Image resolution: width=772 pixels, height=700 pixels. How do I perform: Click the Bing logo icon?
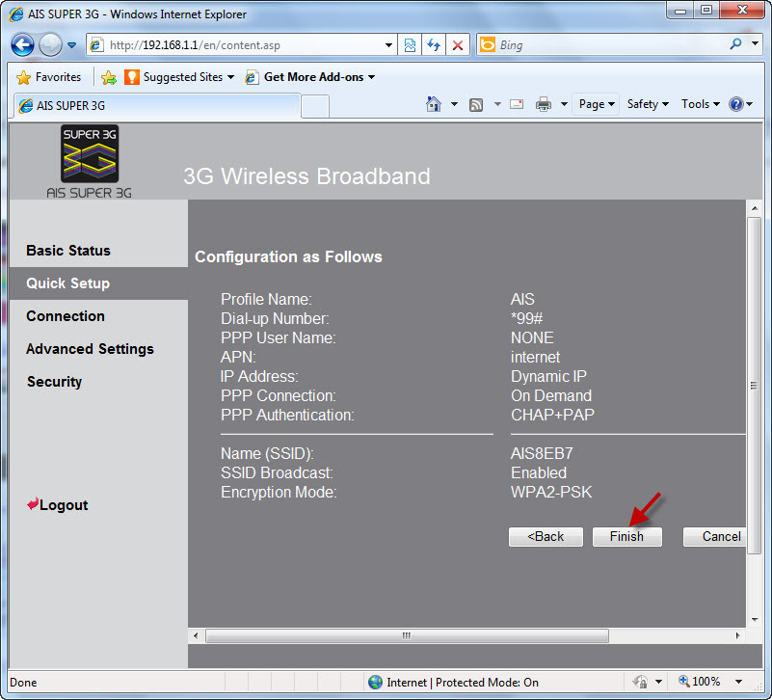488,44
